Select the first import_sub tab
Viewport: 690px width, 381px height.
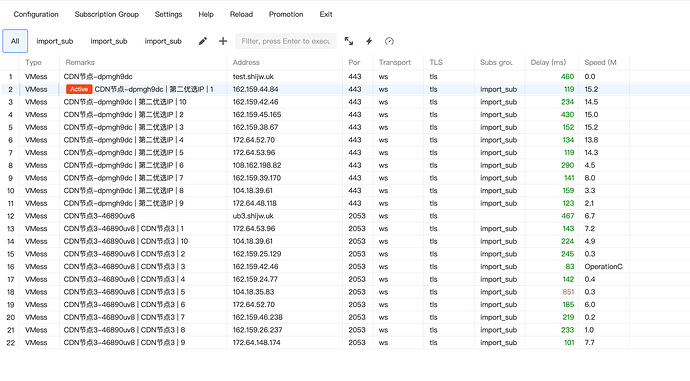pyautogui.click(x=55, y=41)
